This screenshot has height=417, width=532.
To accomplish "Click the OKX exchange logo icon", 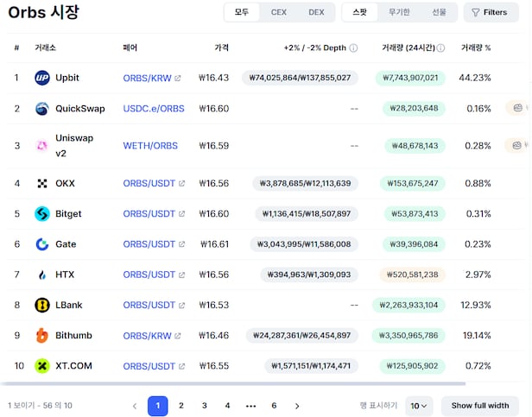I will tap(42, 183).
